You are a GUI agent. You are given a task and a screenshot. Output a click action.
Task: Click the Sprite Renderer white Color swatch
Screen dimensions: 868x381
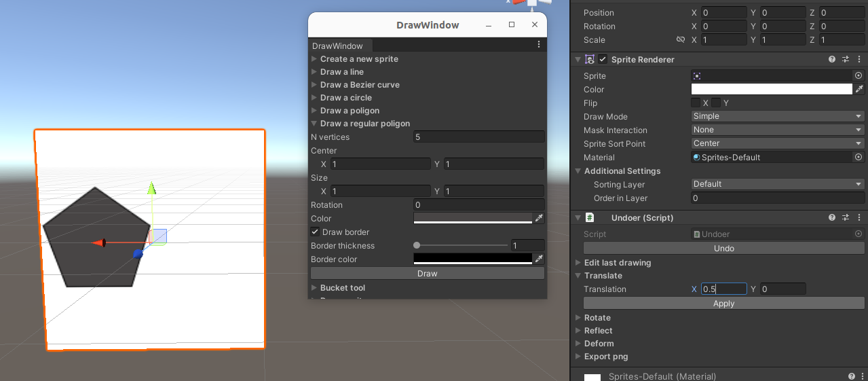[x=772, y=89]
